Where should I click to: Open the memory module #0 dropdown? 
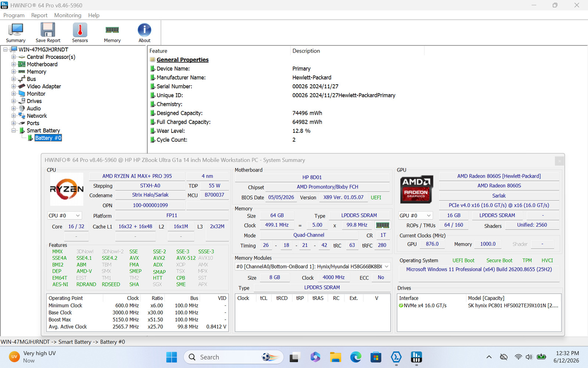tap(312, 266)
